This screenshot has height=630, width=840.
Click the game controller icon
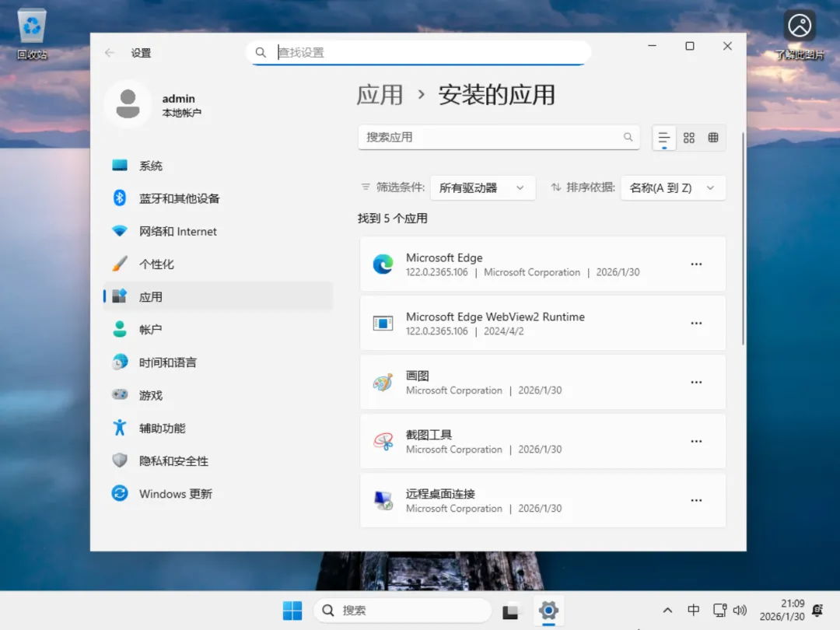120,394
